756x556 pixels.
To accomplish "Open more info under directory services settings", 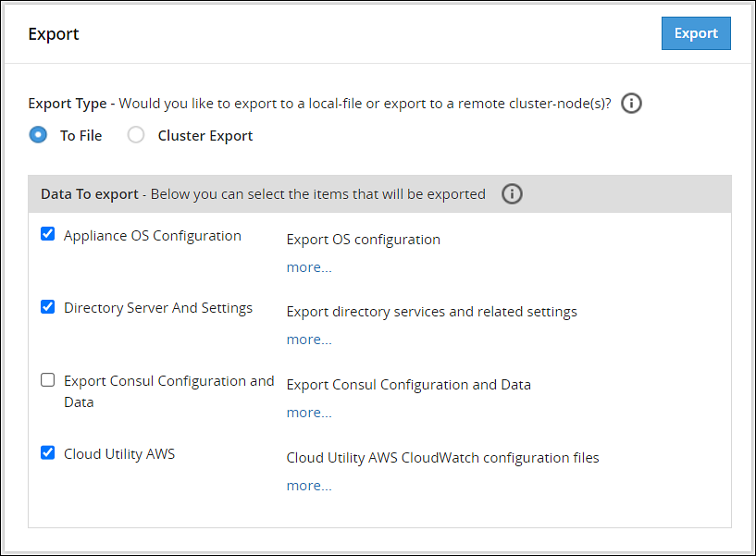I will click(308, 339).
